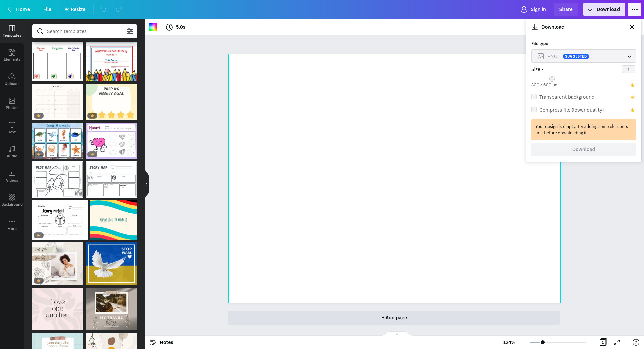Select the Story retell template
644x349 pixels.
point(60,220)
